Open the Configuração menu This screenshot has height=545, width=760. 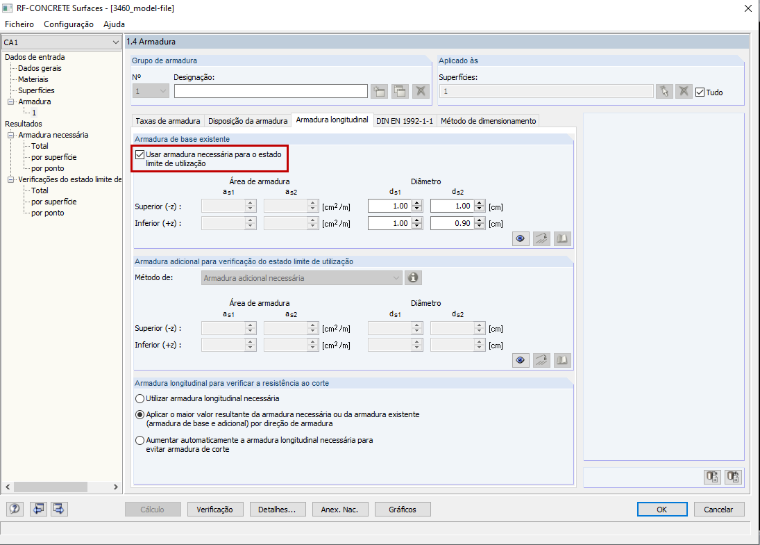[68, 24]
